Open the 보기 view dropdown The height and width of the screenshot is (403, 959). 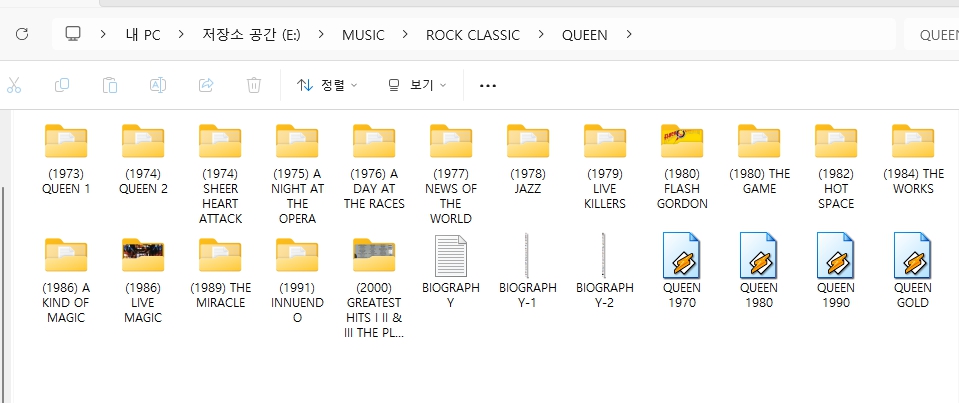point(418,85)
